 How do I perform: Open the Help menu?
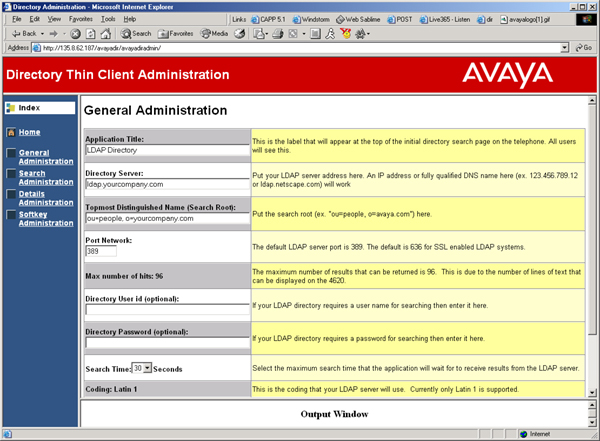[129, 19]
